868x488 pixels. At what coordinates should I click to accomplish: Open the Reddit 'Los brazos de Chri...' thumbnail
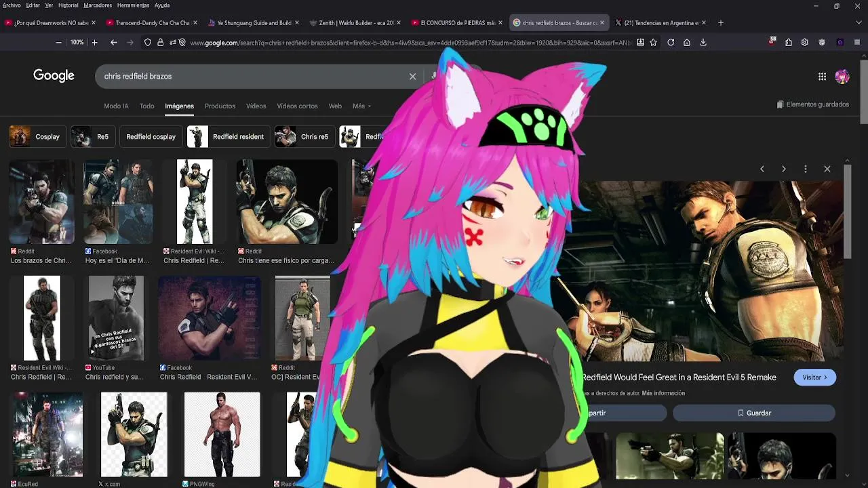tap(41, 202)
